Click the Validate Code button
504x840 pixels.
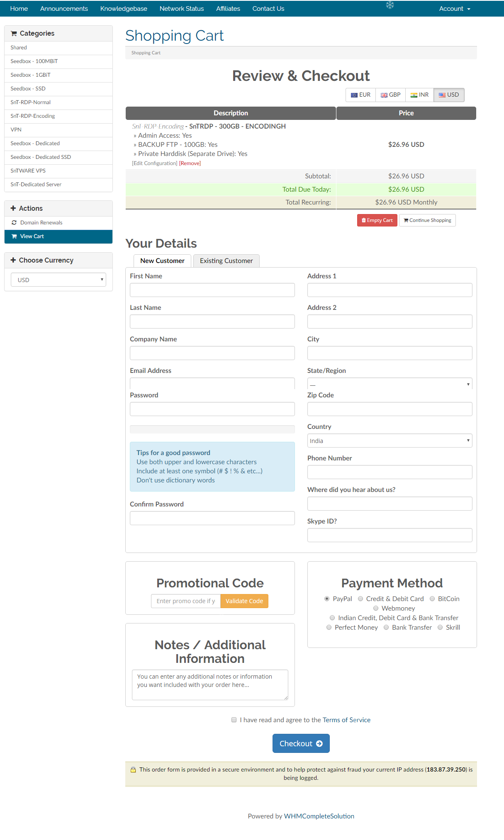click(x=244, y=601)
